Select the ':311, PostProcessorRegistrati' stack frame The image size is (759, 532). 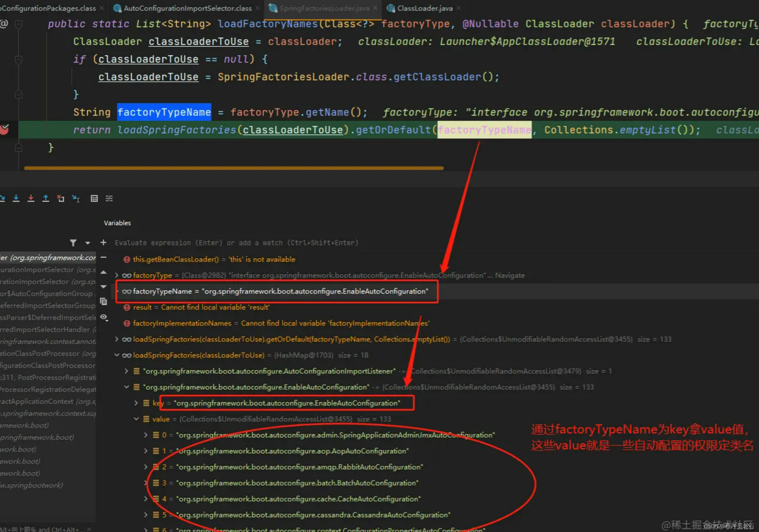(x=48, y=377)
